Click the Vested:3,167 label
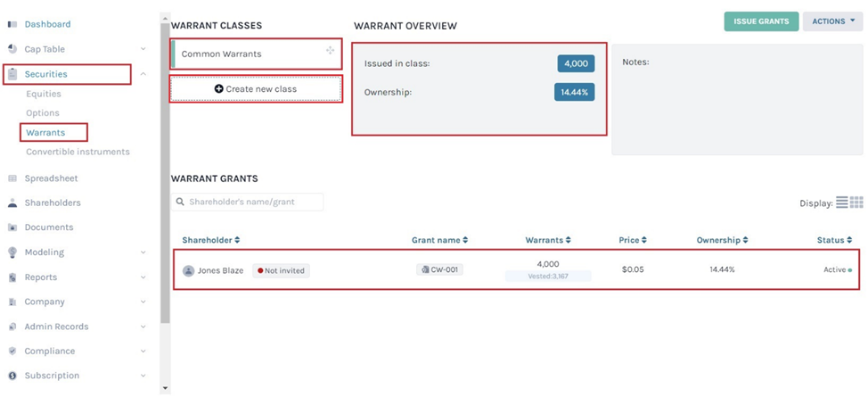The height and width of the screenshot is (397, 868). [548, 277]
